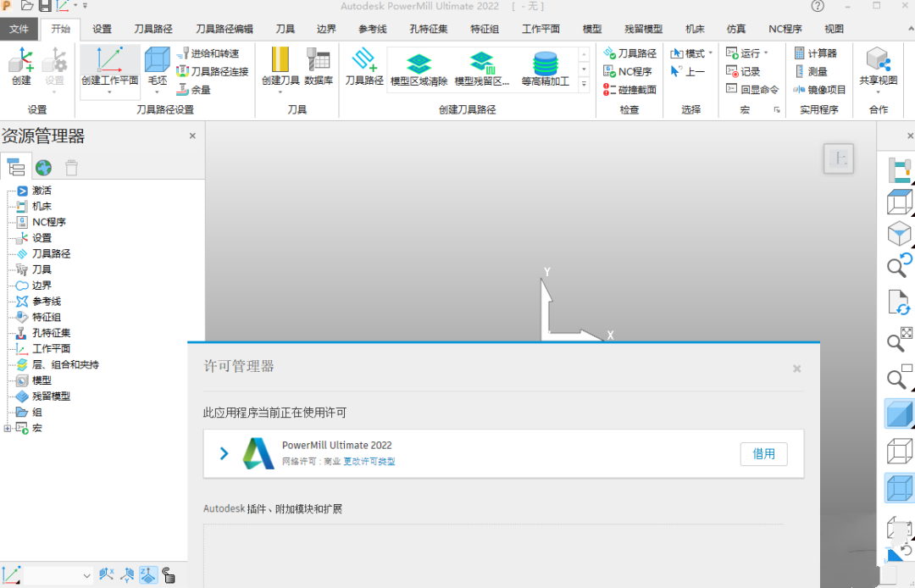
Task: Click the help question mark icon
Action: 818,7
